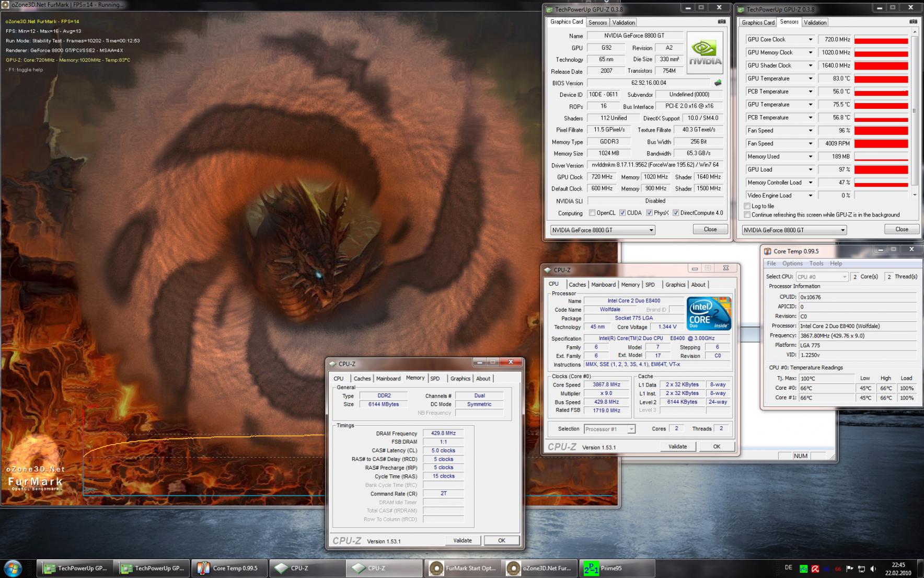Open the Options menu in Core Temp
Screen dimensions: 924x578
pyautogui.click(x=792, y=264)
